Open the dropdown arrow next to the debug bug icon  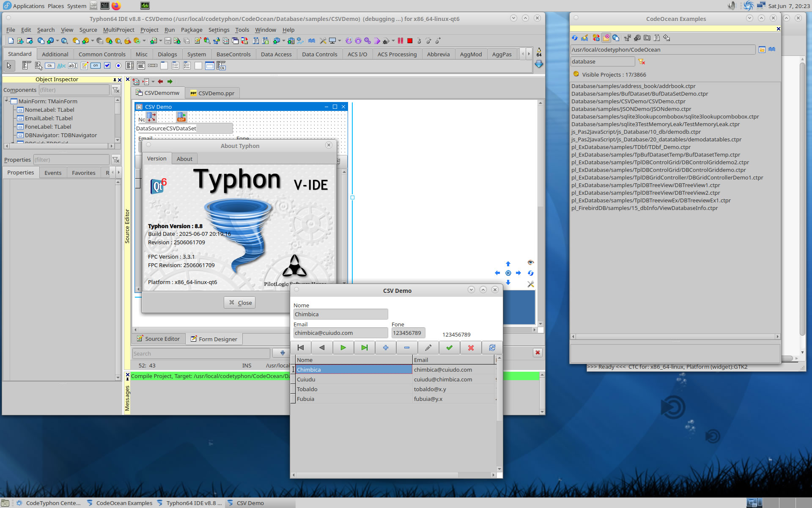[x=393, y=41]
